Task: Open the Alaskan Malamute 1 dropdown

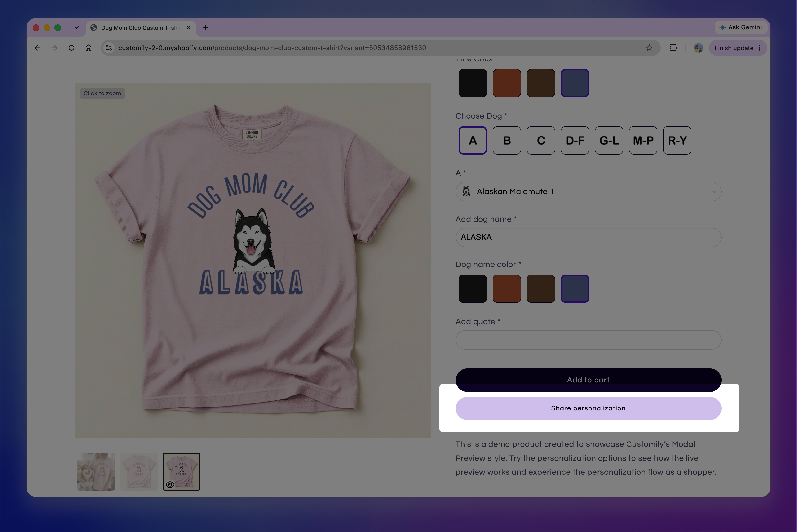Action: [x=588, y=191]
